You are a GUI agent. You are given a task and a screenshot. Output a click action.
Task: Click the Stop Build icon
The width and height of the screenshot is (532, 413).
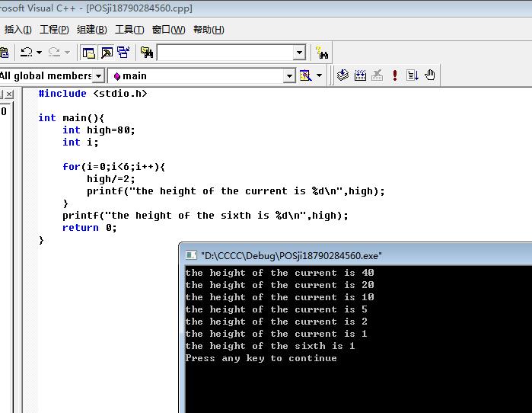377,75
